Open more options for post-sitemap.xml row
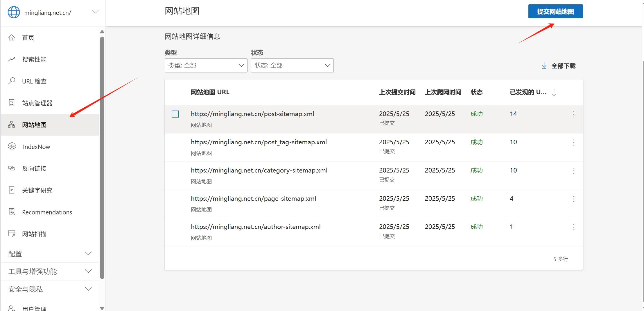Screen dimensions: 644x311 click(574, 114)
